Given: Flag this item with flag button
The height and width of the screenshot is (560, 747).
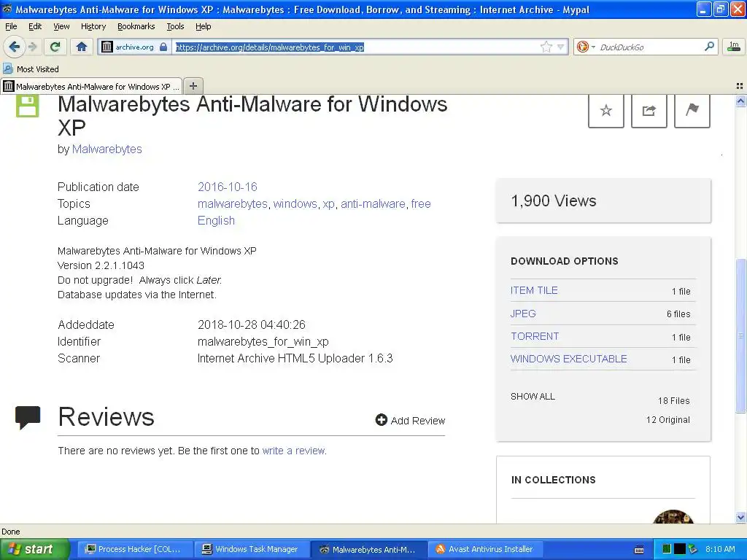Looking at the screenshot, I should pos(692,111).
